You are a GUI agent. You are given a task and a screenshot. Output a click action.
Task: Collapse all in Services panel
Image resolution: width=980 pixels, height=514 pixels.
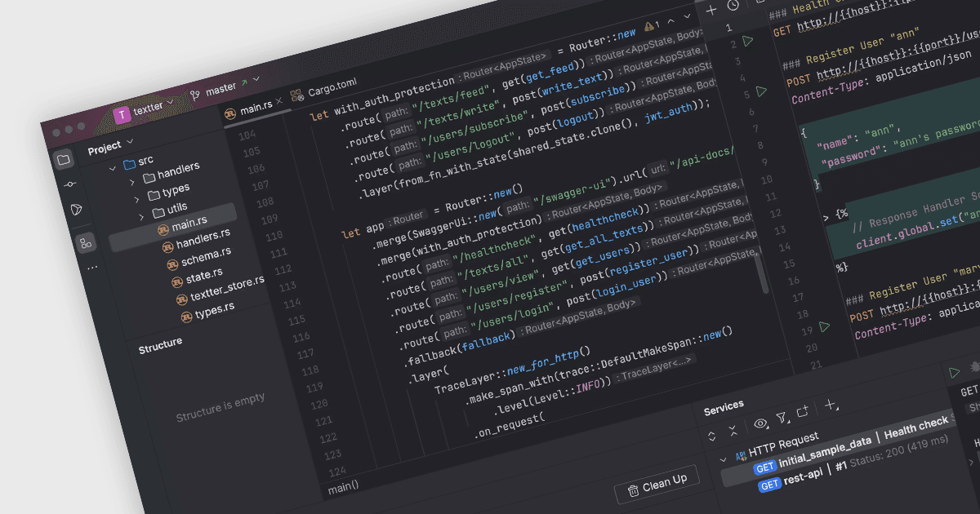tap(733, 429)
